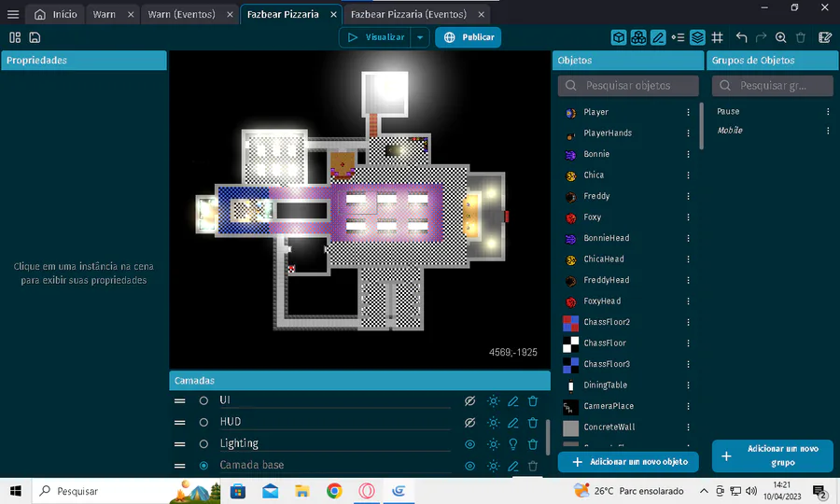Image resolution: width=840 pixels, height=504 pixels.
Task: Undo the last change
Action: coord(741,37)
